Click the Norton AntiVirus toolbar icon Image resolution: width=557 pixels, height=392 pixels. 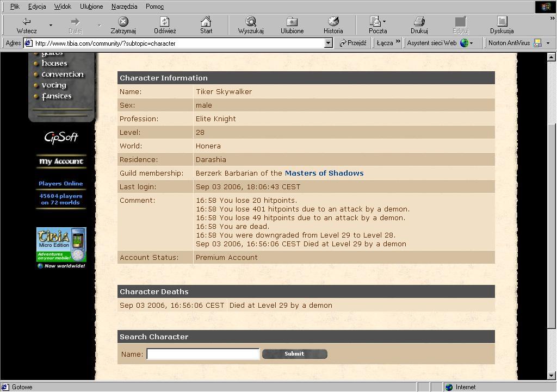pyautogui.click(x=538, y=43)
